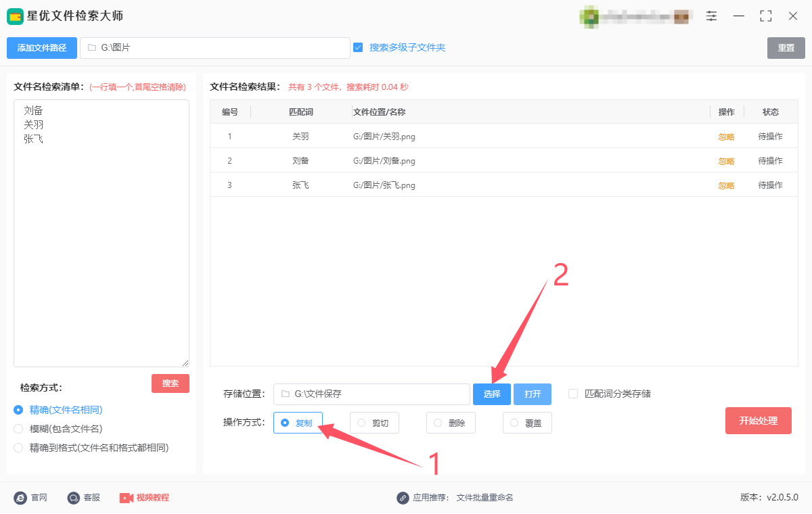The image size is (812, 514).
Task: Choose 删除 operation mode
Action: [451, 423]
